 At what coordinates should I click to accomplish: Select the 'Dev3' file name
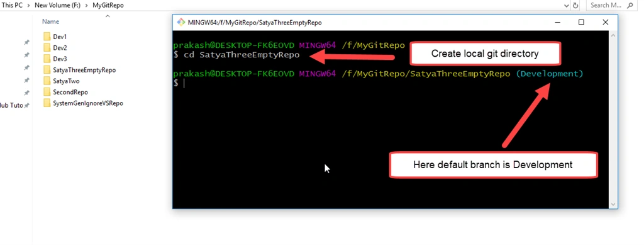[60, 59]
